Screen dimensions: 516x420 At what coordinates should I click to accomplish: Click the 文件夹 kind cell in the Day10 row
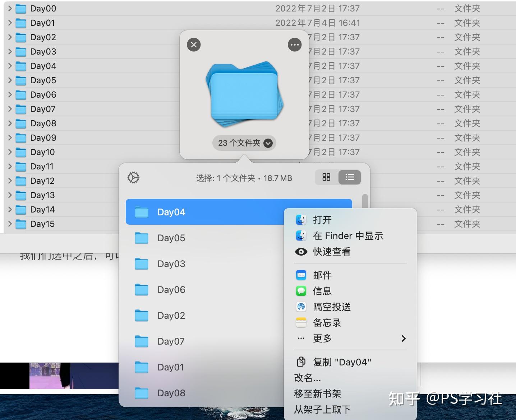point(467,152)
